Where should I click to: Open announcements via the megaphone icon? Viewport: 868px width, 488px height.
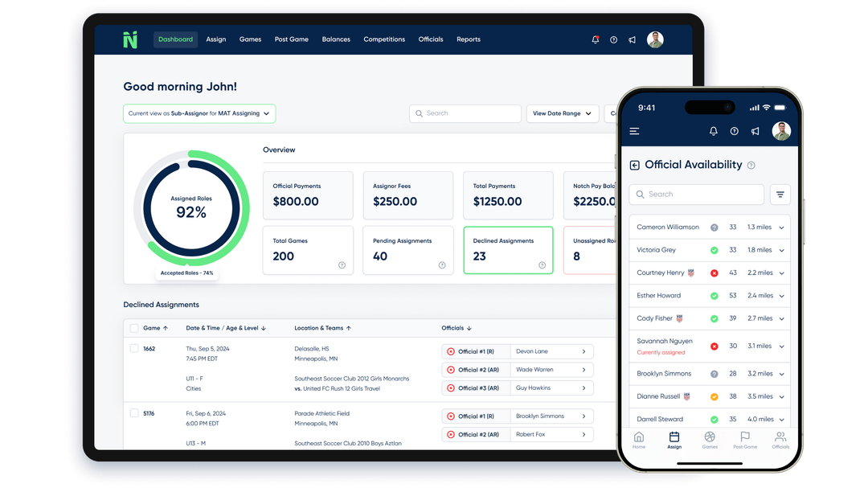coord(632,39)
